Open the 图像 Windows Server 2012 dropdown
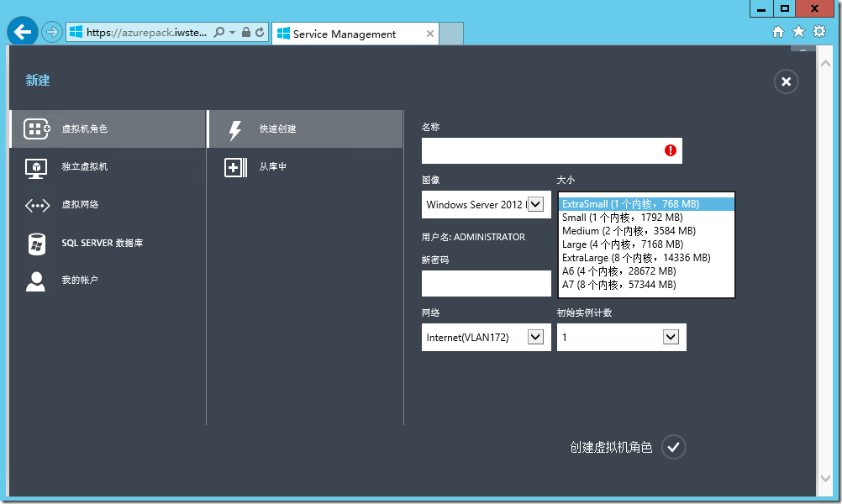842x504 pixels. (486, 204)
